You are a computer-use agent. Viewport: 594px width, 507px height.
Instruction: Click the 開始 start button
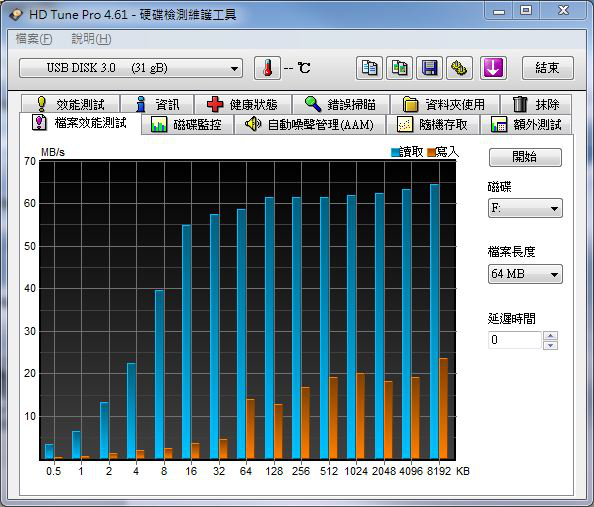pos(525,157)
